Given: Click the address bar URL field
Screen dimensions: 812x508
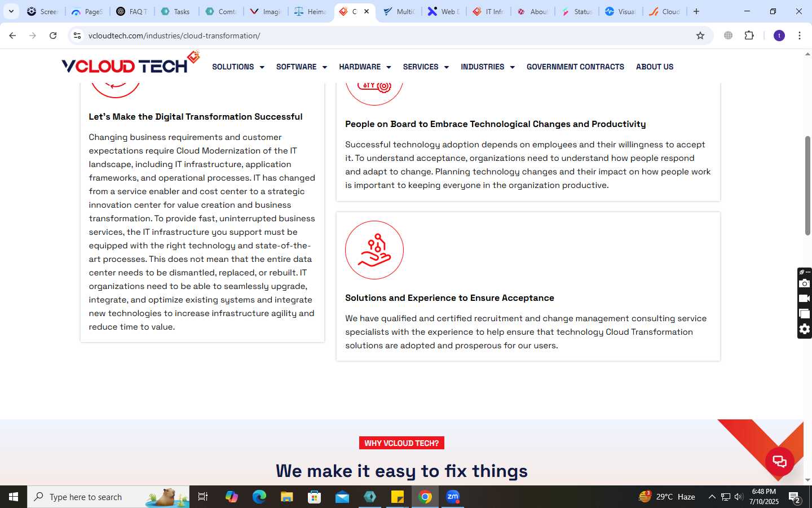Looking at the screenshot, I should tap(389, 36).
